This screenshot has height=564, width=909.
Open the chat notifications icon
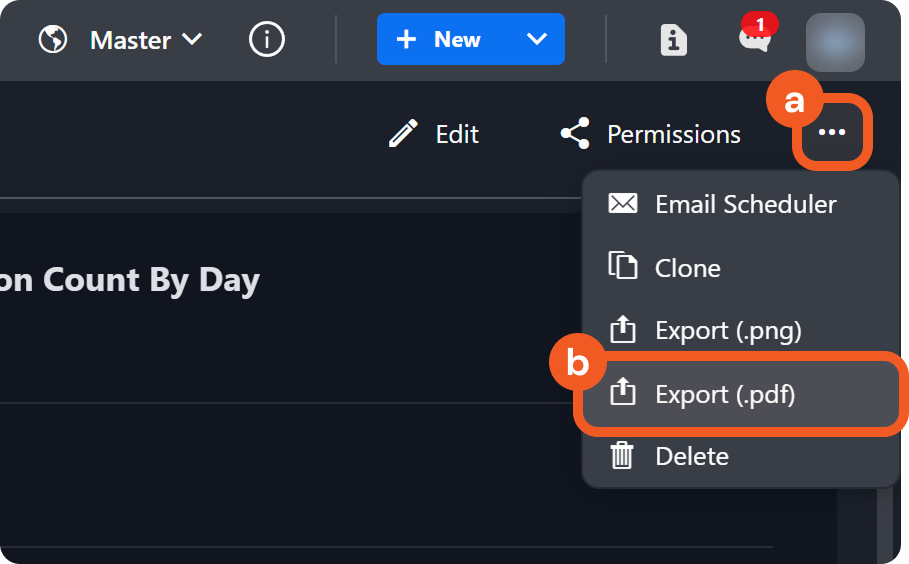coord(753,42)
